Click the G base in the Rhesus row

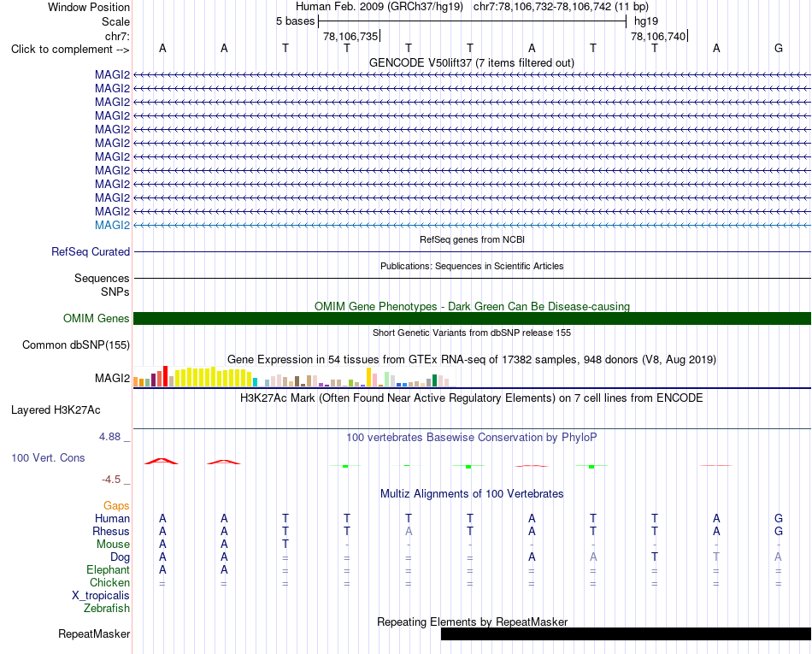pos(779,531)
